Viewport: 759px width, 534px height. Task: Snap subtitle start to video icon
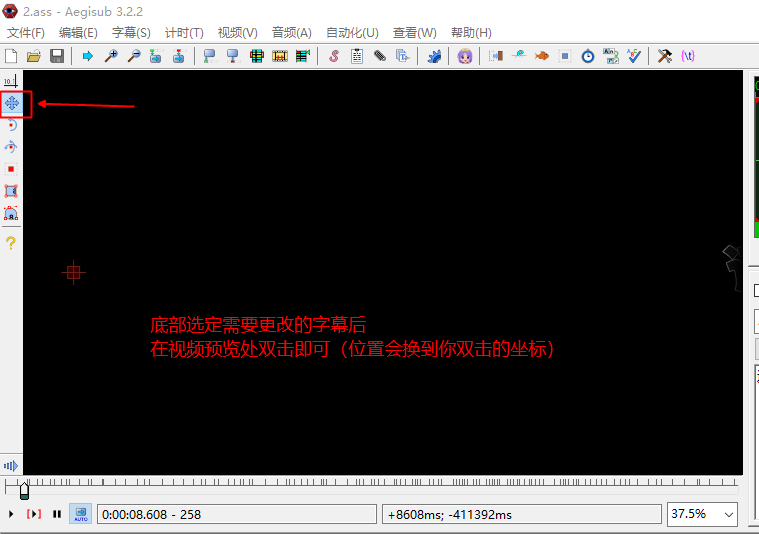210,56
